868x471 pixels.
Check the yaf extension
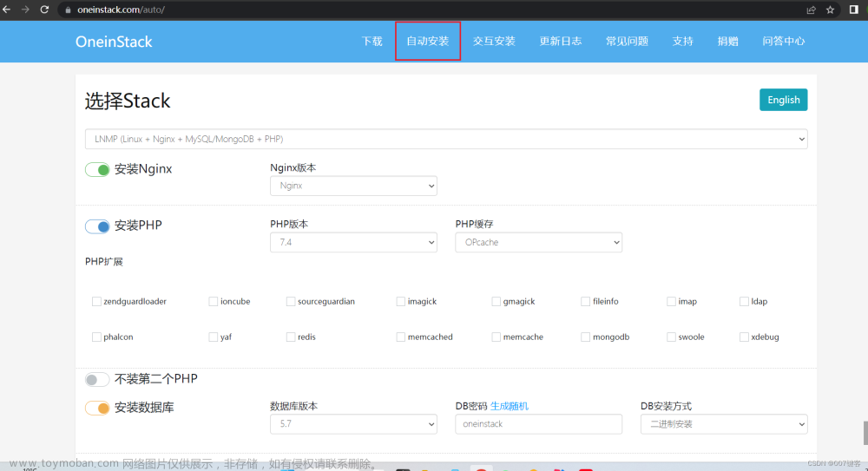click(214, 337)
